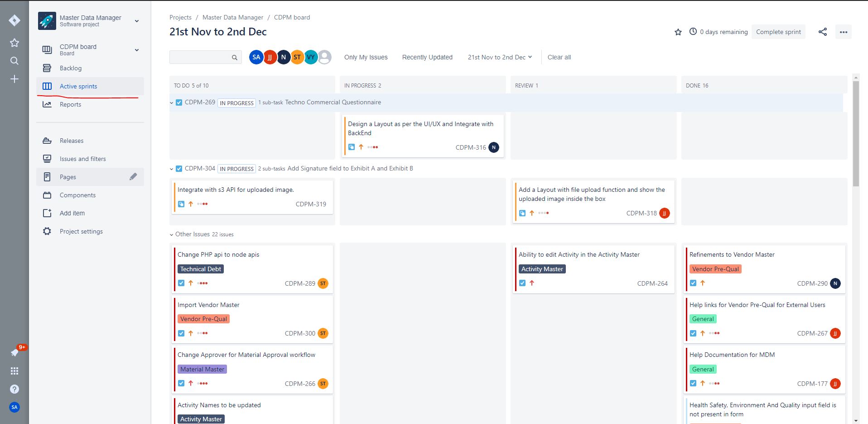Click the checkbox icon next to CDPM-304
Screen dimensions: 868x424
coord(179,168)
